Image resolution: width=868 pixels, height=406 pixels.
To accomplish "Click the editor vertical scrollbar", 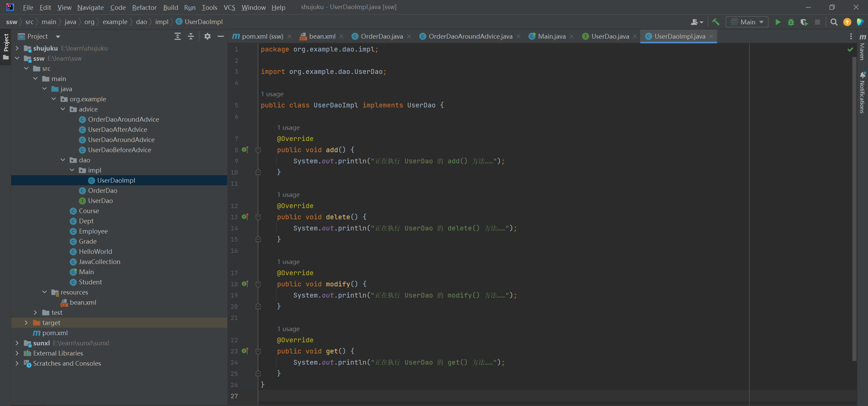I will click(854, 203).
